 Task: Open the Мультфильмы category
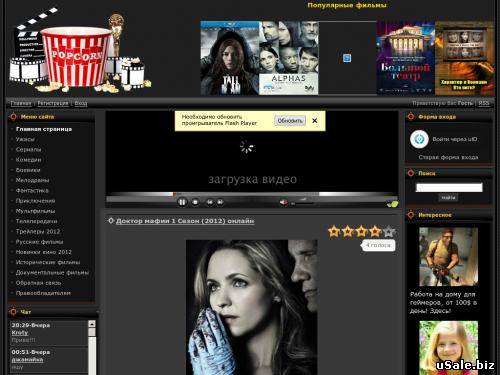click(35, 211)
